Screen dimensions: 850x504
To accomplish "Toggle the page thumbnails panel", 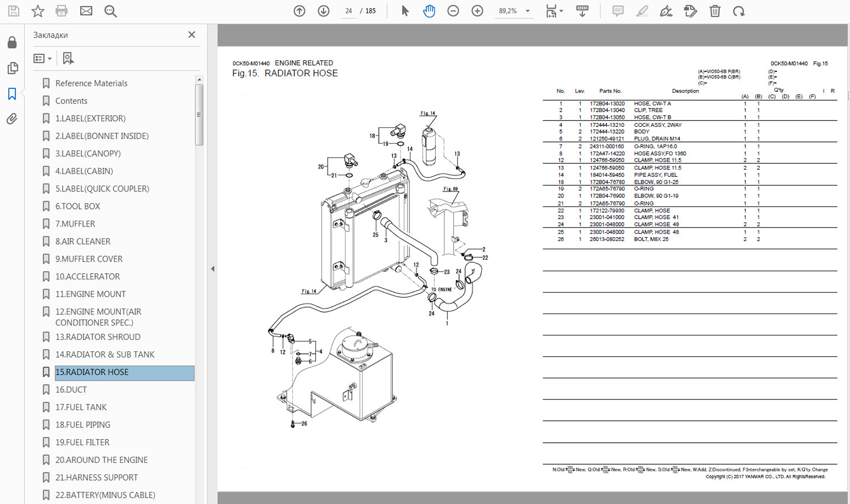I will 12,68.
